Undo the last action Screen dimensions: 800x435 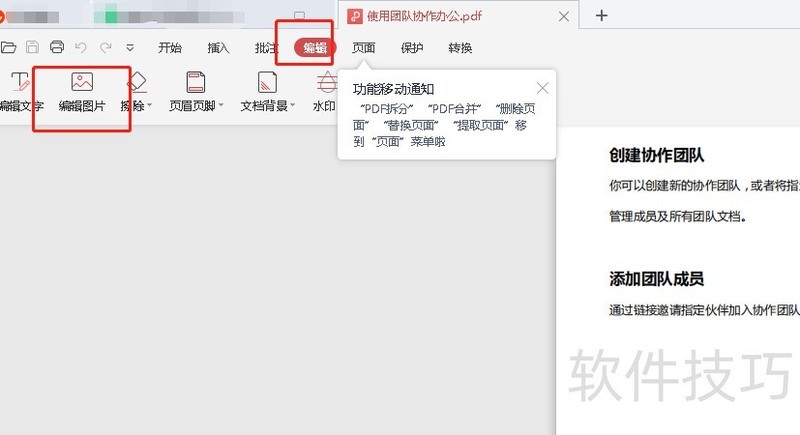(81, 47)
